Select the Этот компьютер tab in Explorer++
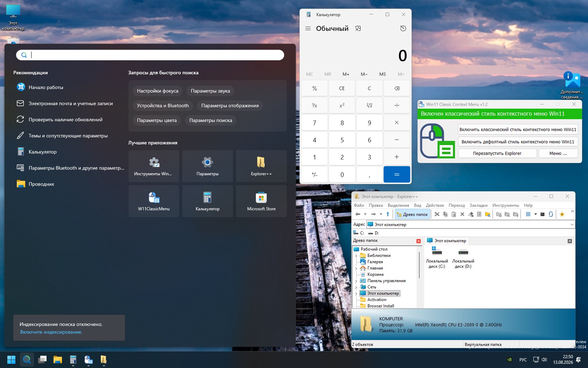The image size is (588, 368). 447,241
